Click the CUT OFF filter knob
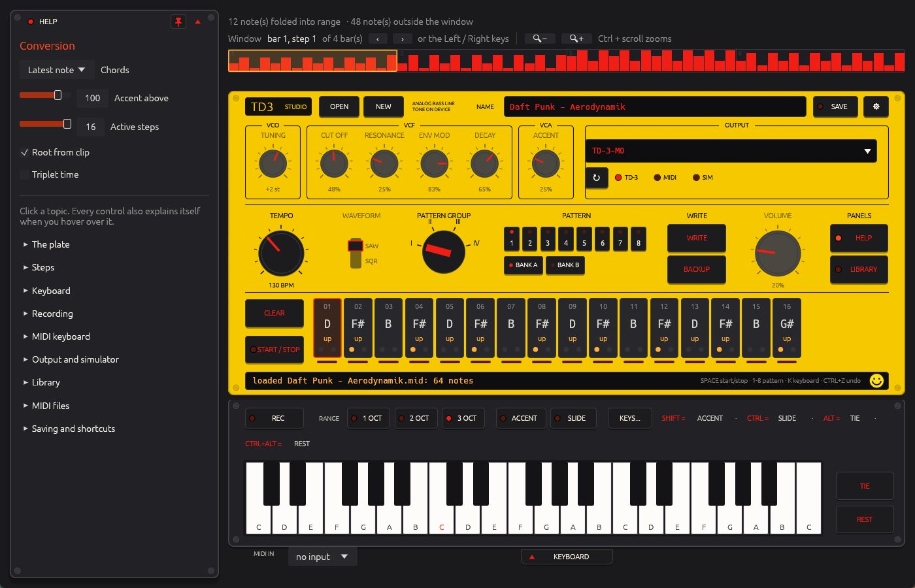The height and width of the screenshot is (588, 915). 334,163
